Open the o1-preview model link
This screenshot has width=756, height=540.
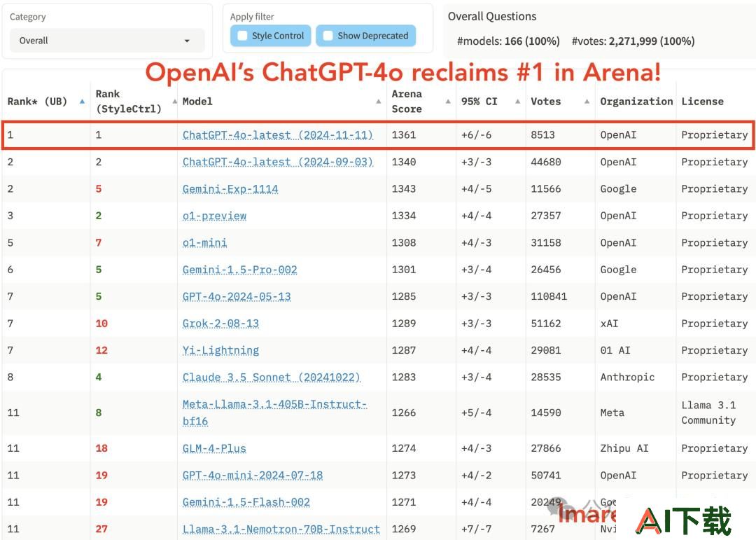pyautogui.click(x=215, y=216)
